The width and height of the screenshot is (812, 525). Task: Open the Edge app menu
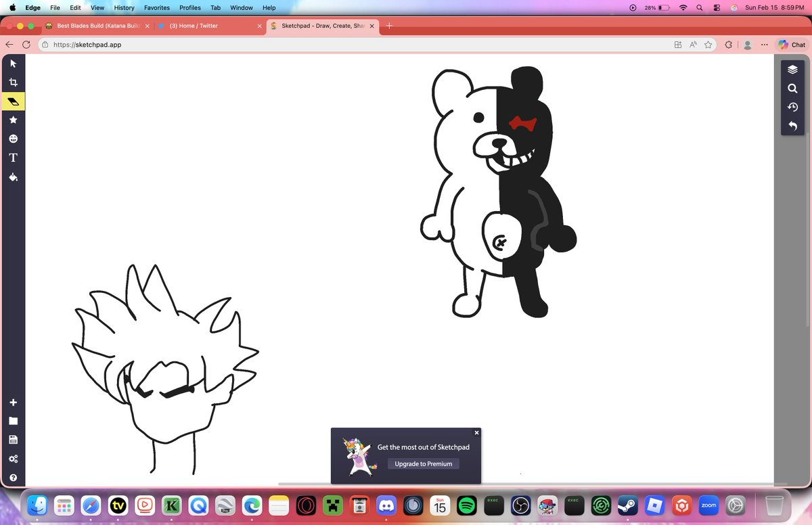tap(32, 7)
